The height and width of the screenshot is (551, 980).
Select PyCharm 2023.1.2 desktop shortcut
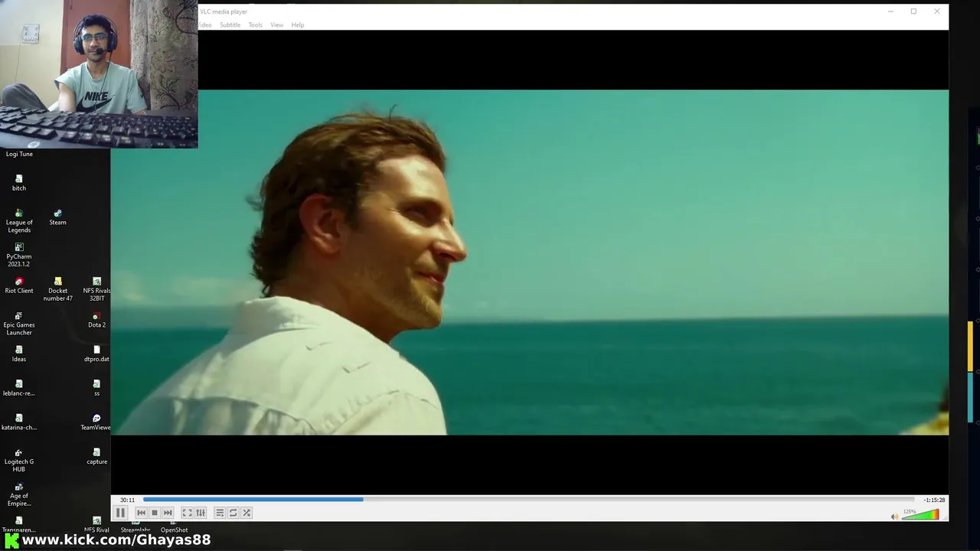(x=19, y=256)
